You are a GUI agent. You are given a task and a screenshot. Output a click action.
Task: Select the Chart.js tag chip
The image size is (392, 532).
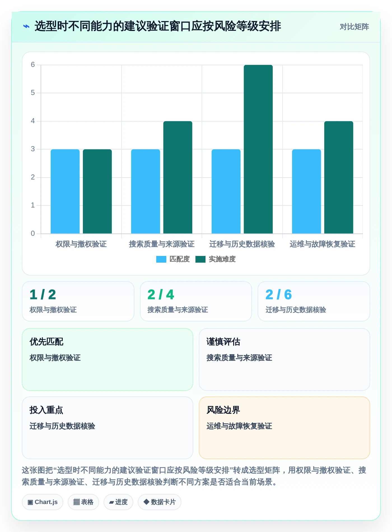pos(43,502)
